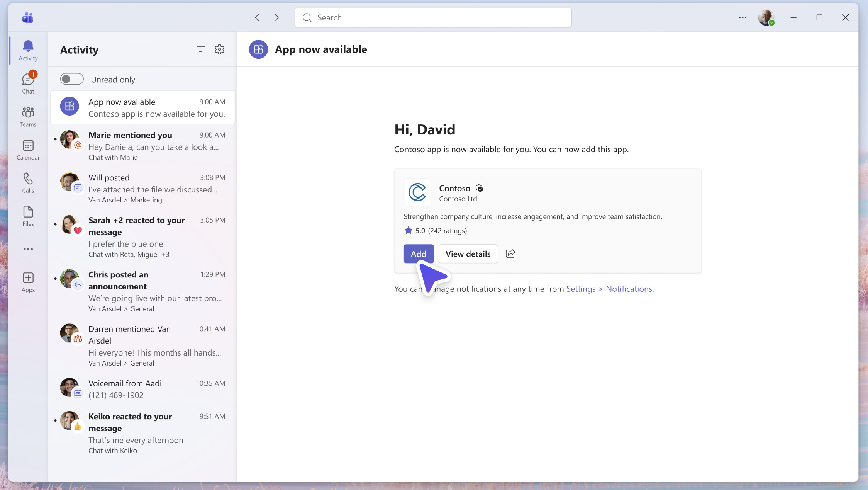Click the 'Hi, David' heading
The width and height of the screenshot is (868, 490).
pyautogui.click(x=425, y=129)
